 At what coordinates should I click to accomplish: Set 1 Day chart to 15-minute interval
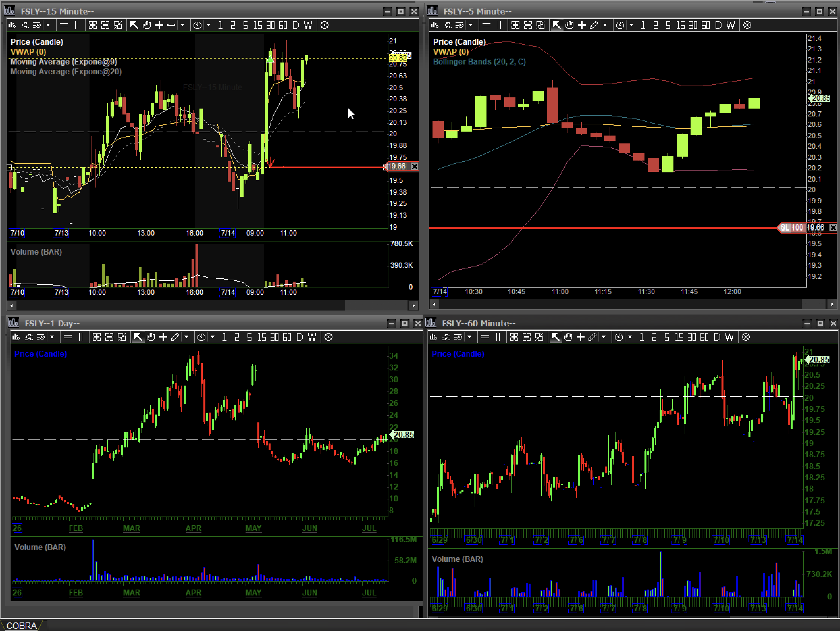[x=262, y=337]
